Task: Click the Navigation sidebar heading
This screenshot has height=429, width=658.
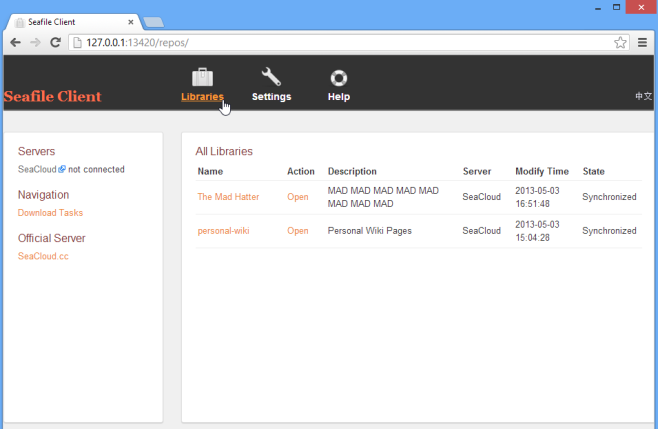Action: pos(43,195)
